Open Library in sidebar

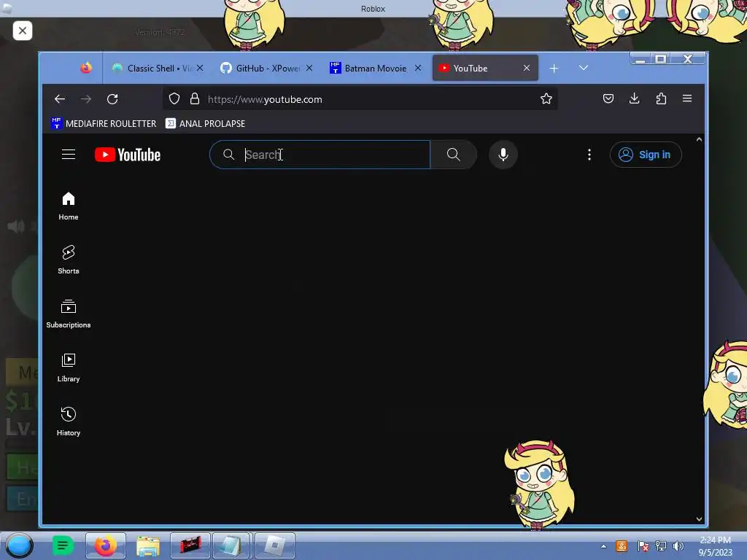(69, 367)
